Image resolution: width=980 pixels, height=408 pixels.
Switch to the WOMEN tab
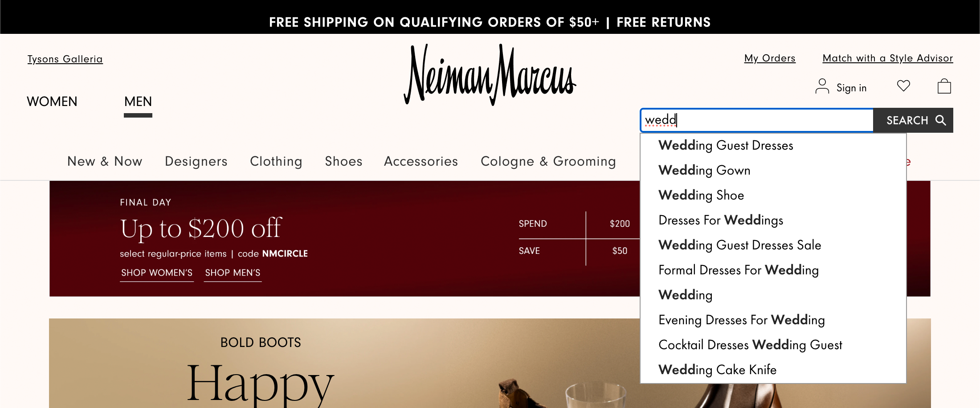[x=52, y=102]
